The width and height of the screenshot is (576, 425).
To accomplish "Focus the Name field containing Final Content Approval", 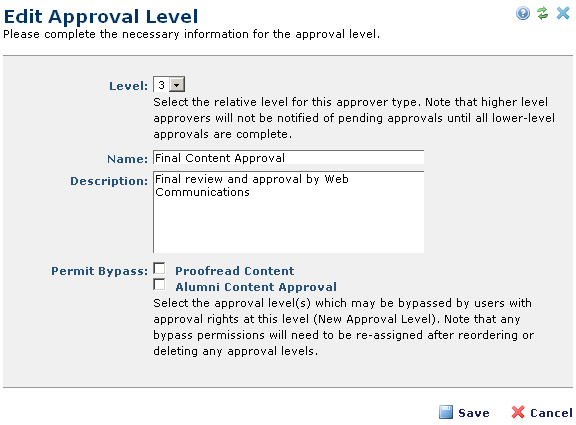I will pyautogui.click(x=288, y=158).
